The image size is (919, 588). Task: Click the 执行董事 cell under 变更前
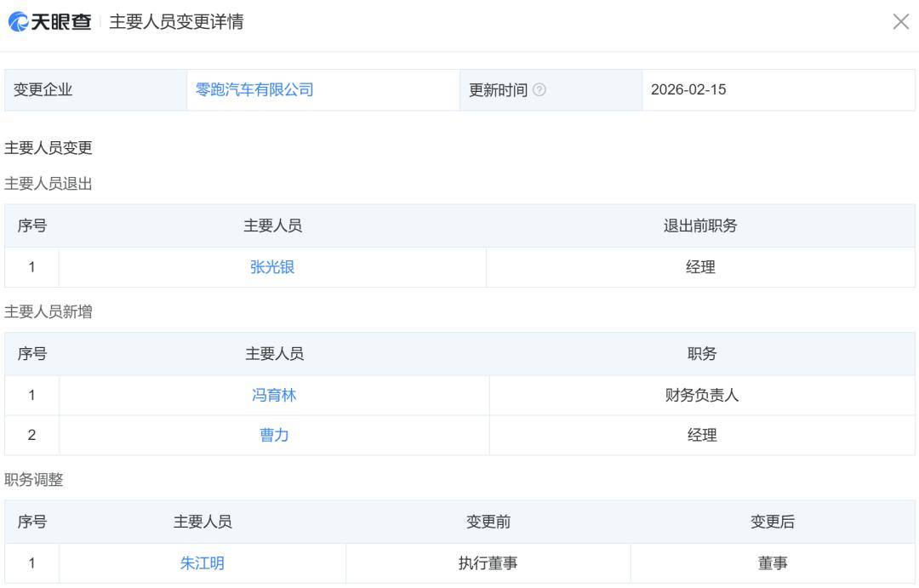(x=488, y=562)
